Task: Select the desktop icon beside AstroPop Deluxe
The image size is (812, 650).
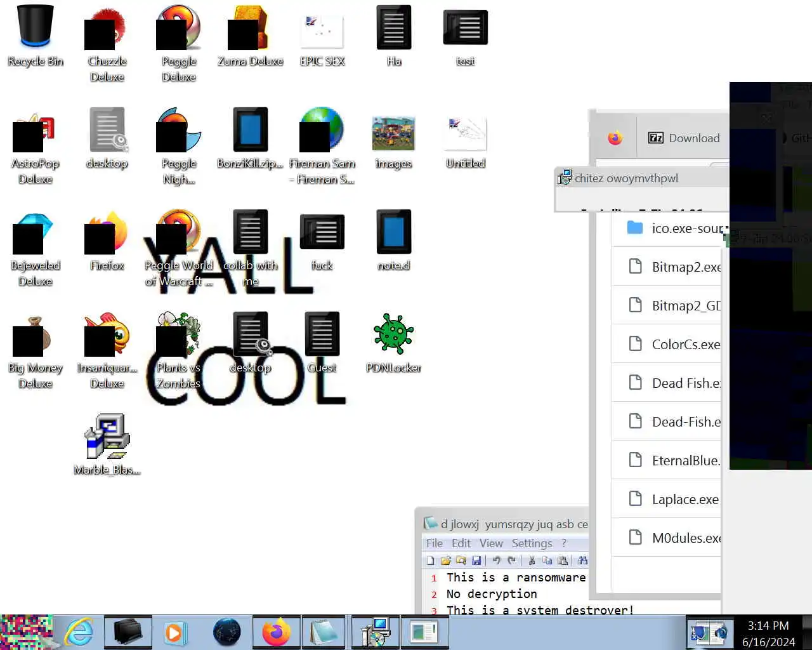Action: point(107,138)
